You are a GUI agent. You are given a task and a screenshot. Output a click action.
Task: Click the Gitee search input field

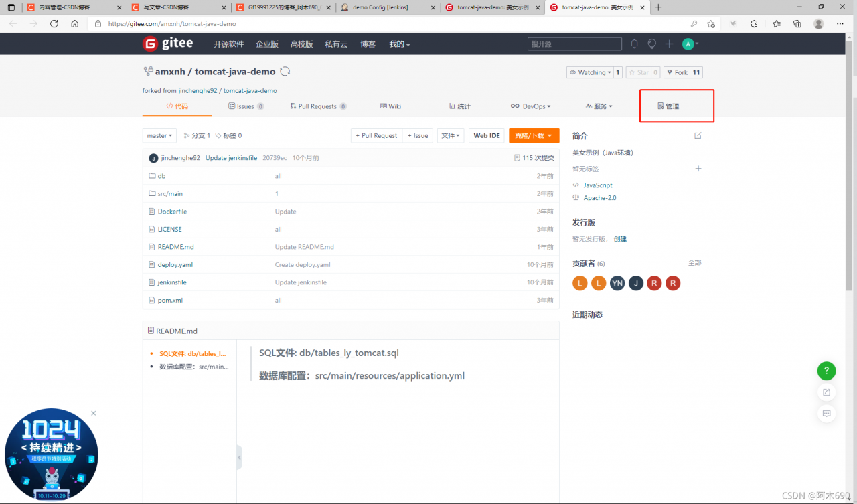point(574,44)
